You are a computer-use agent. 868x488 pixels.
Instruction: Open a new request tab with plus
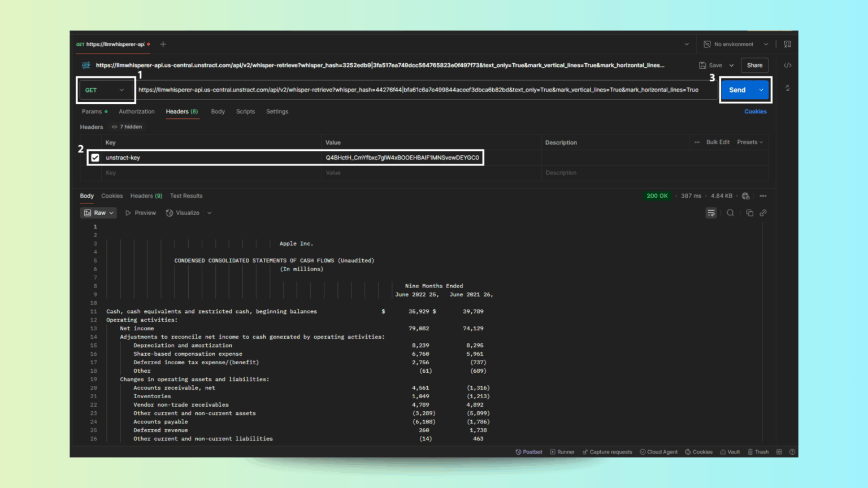tap(163, 44)
